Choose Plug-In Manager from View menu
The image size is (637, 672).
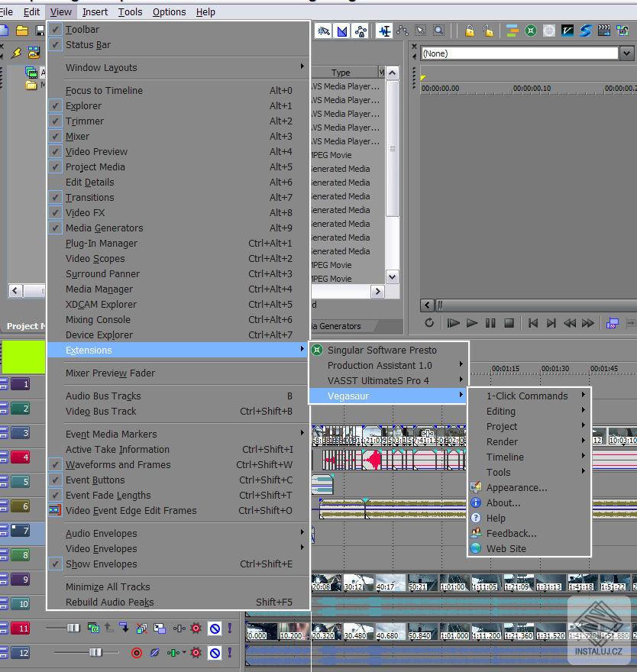click(178, 244)
